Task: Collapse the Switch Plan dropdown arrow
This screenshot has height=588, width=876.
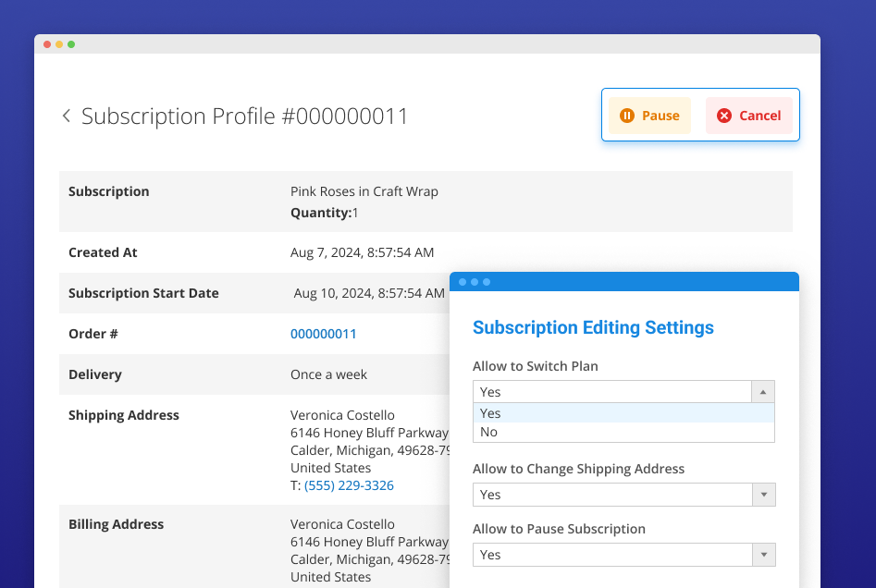Action: pos(763,392)
